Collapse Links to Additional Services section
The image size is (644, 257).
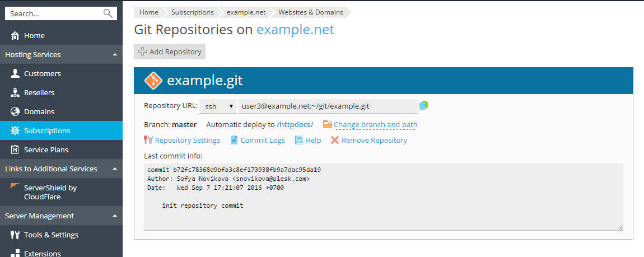[114, 169]
